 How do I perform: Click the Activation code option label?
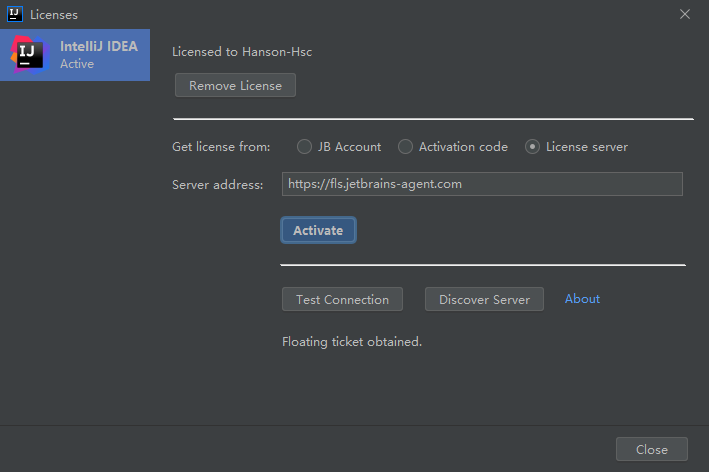463,147
